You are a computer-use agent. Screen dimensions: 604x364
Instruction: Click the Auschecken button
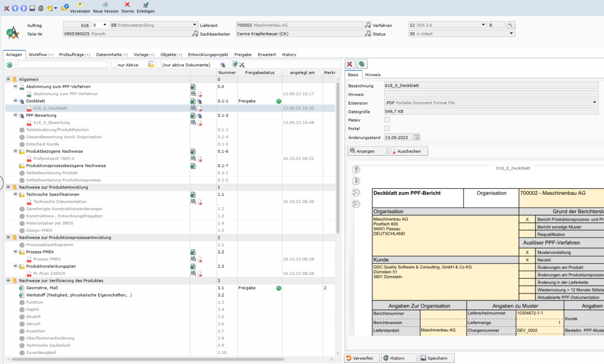click(x=408, y=151)
